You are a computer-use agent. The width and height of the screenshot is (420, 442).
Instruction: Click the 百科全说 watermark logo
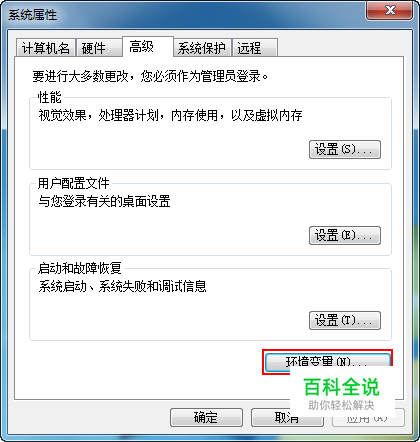pos(342,387)
